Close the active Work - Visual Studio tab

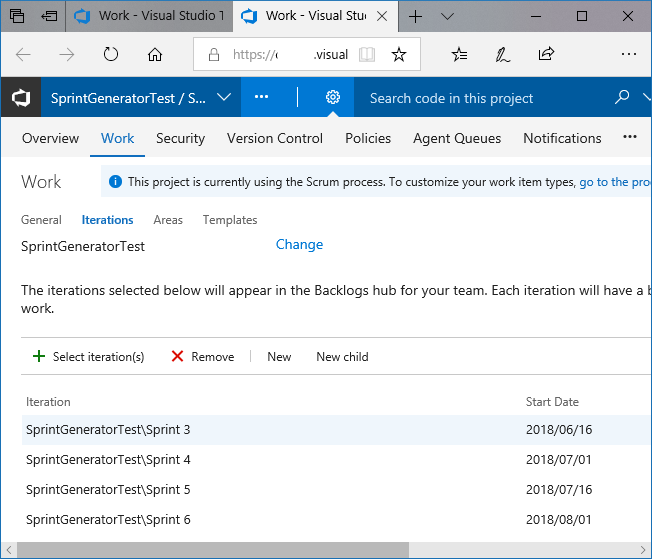[382, 16]
